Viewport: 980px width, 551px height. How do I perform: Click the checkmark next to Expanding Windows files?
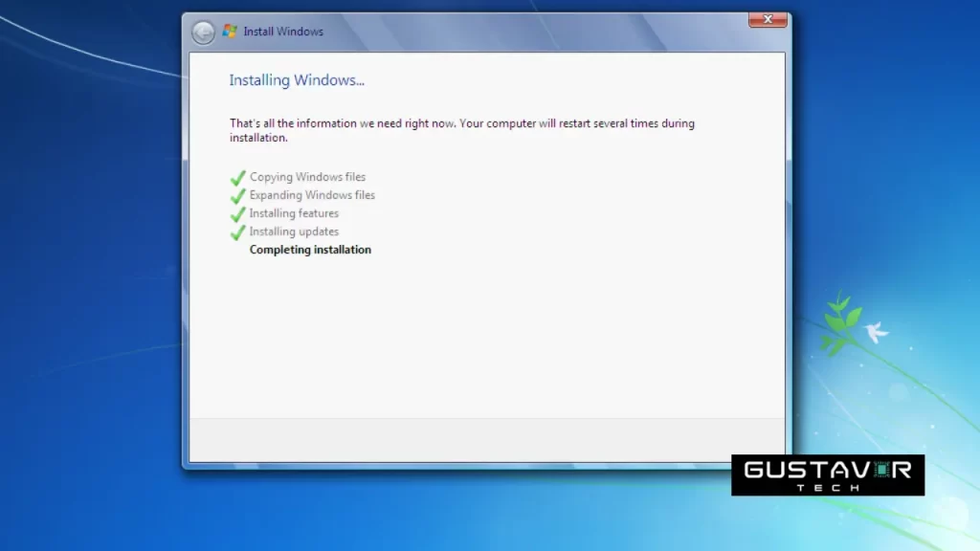(x=236, y=195)
